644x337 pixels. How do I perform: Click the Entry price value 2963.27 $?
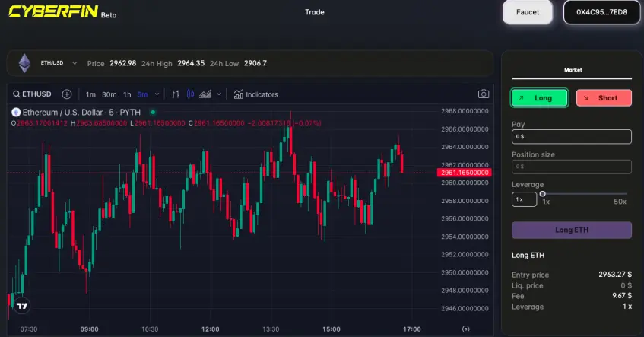pos(615,274)
